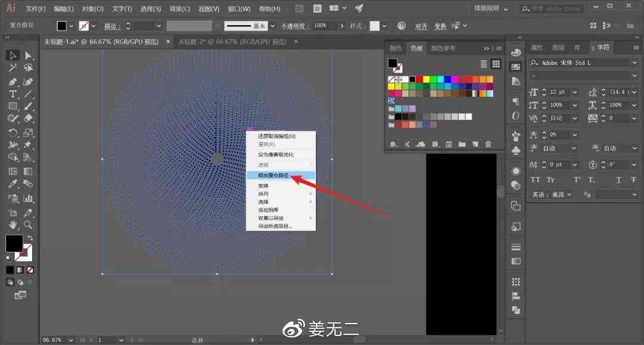Switch swatches panel to list view
Image resolution: width=644 pixels, height=345 pixels.
coord(484,64)
